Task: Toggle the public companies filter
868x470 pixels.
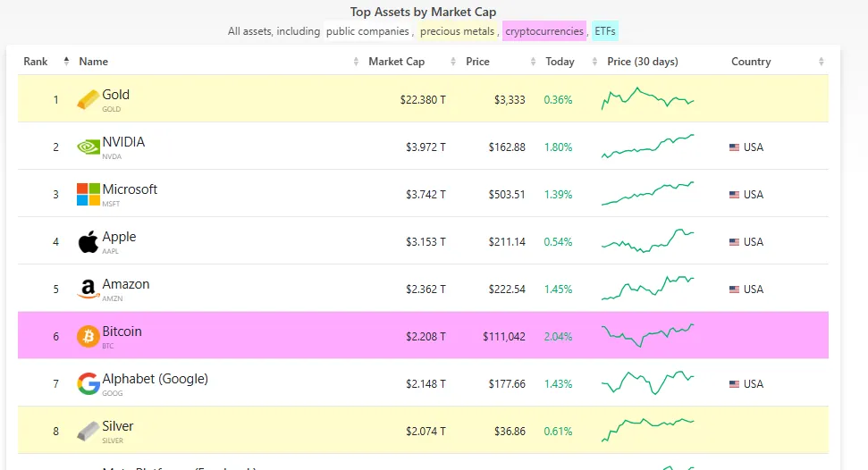Action: [x=367, y=31]
